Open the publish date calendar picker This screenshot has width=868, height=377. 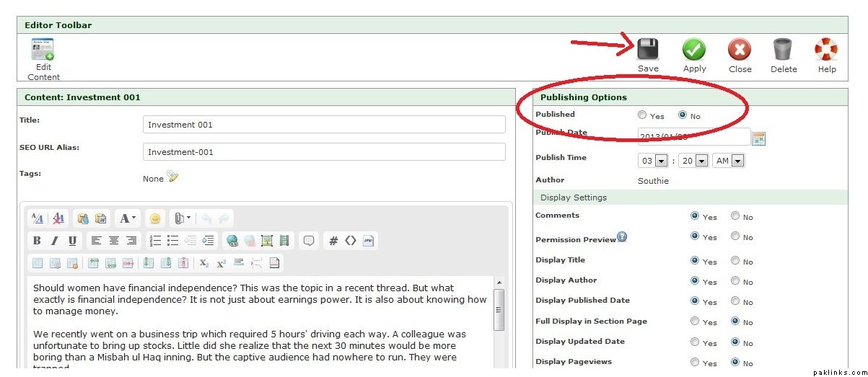click(x=758, y=138)
